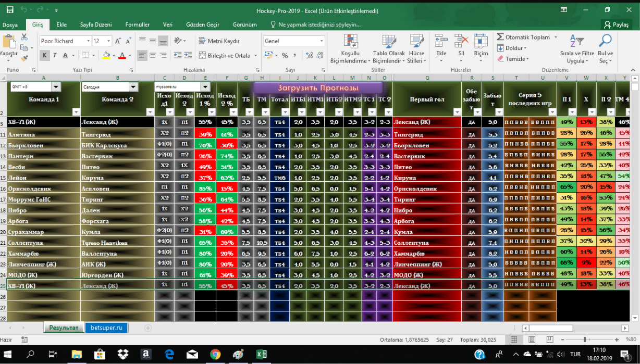
Task: Click the increase indent icon
Action: point(189,55)
